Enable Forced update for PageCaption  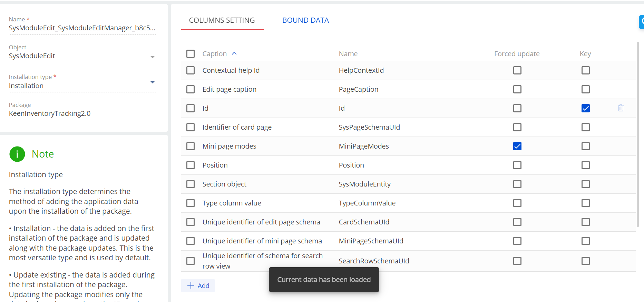tap(517, 89)
